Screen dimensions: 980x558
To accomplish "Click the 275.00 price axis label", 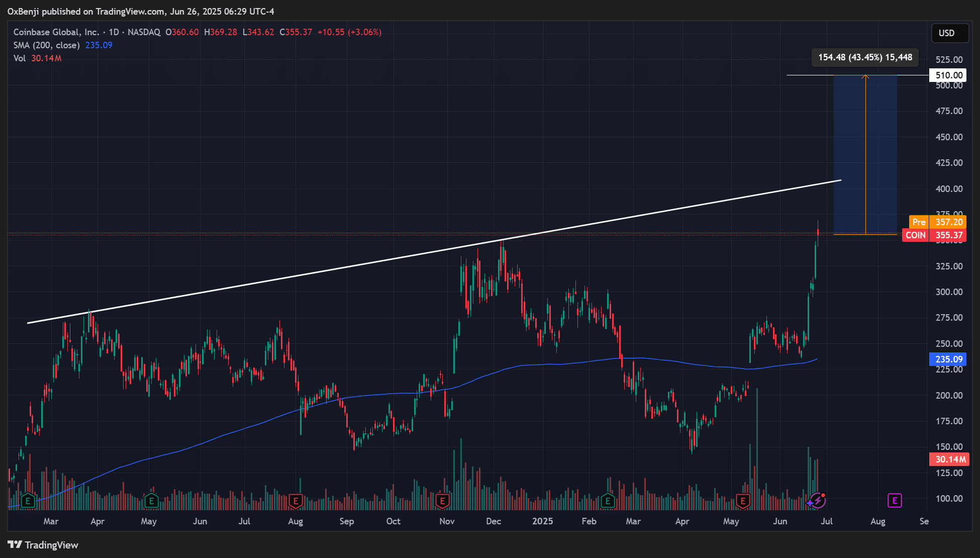I will (949, 318).
